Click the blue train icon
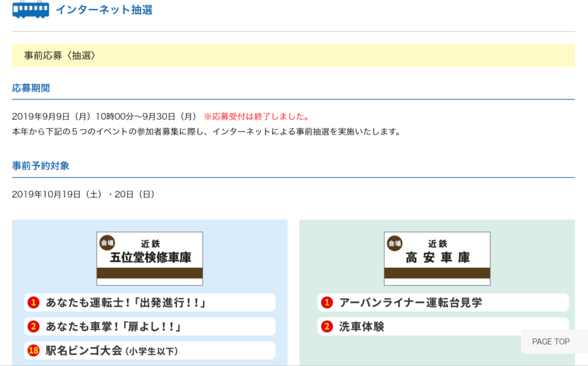The width and height of the screenshot is (588, 366). [31, 9]
